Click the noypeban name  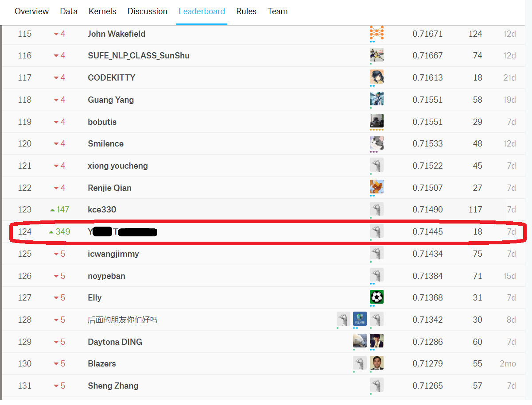(107, 276)
